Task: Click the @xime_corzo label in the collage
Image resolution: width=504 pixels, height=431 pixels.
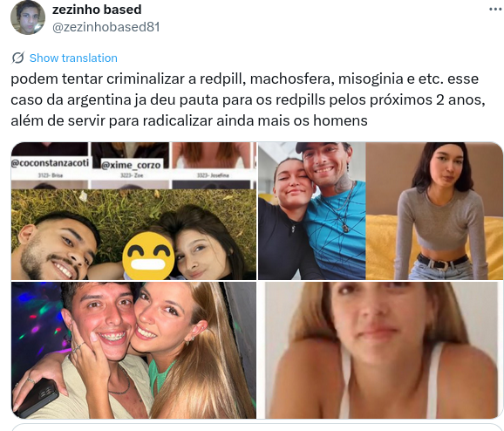Action: (131, 165)
